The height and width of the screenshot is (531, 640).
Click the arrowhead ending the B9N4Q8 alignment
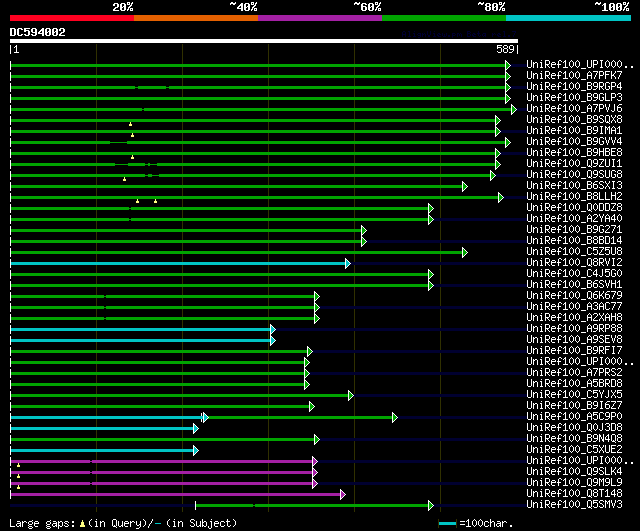click(317, 440)
